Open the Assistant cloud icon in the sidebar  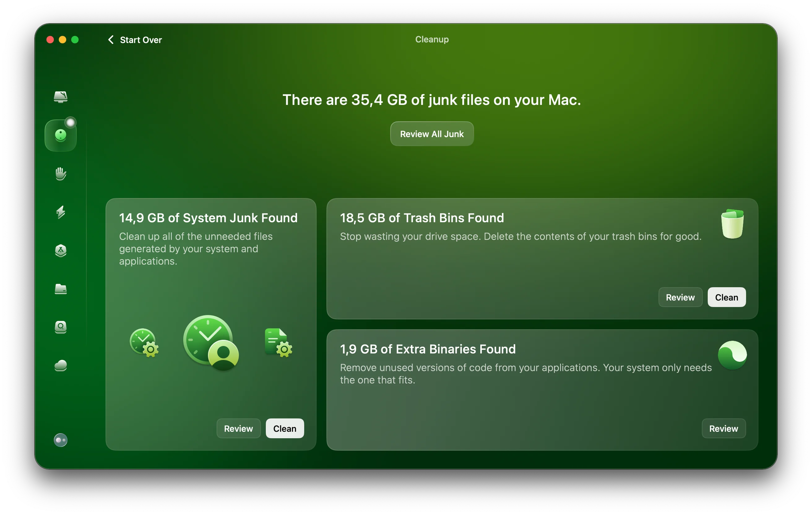pos(61,366)
